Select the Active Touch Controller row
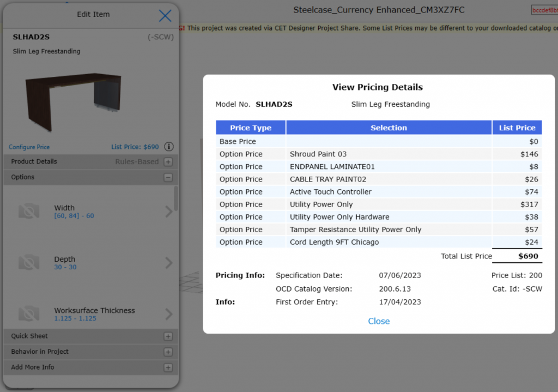The width and height of the screenshot is (558, 392). pyautogui.click(x=379, y=192)
